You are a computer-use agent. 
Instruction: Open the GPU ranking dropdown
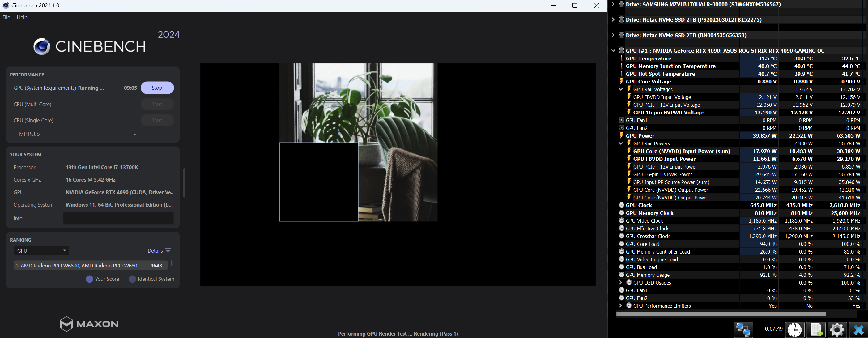pyautogui.click(x=41, y=250)
